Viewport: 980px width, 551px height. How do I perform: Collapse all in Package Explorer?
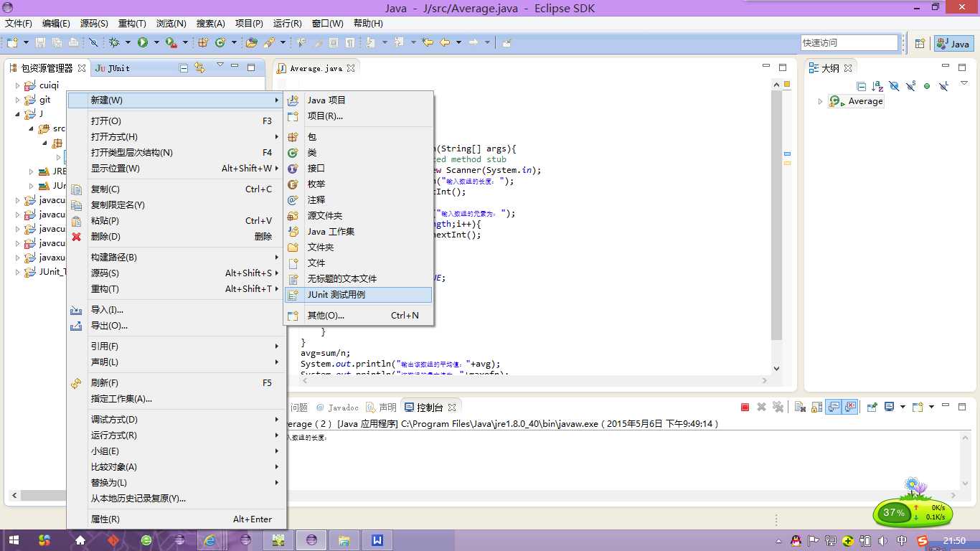tap(184, 68)
